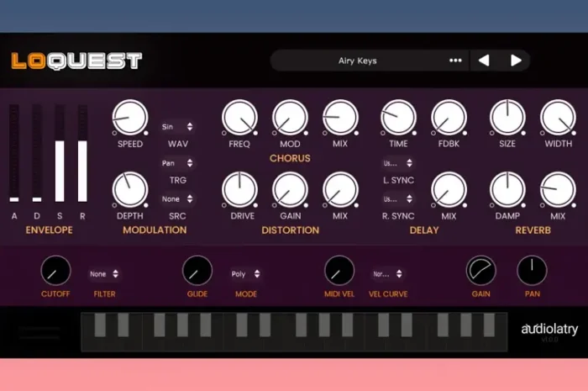Click the audiolatry brand logo

coord(549,329)
